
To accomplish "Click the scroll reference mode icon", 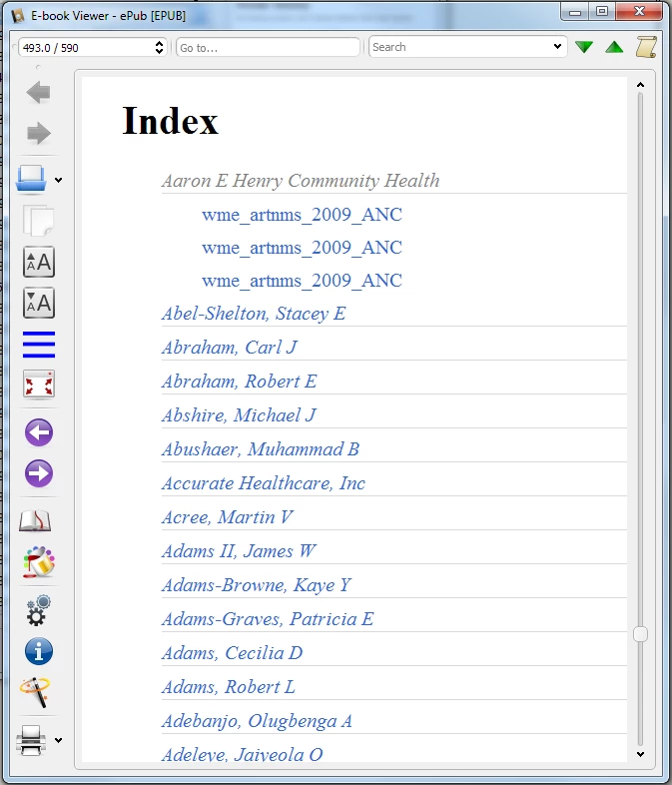I will click(x=646, y=47).
